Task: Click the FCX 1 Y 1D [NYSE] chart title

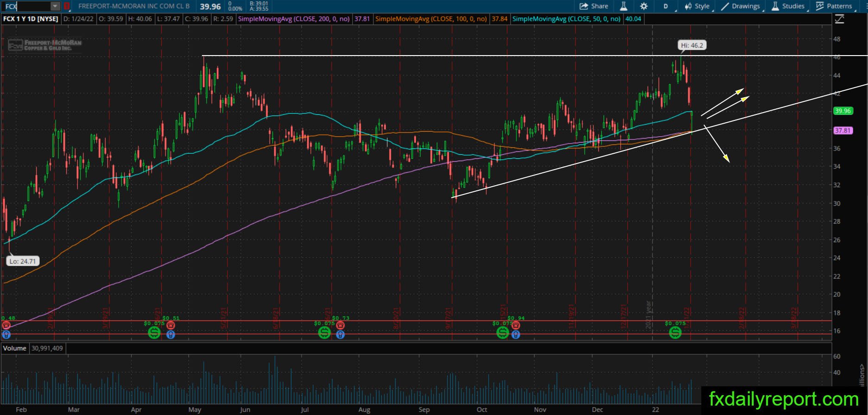Action: pos(31,19)
